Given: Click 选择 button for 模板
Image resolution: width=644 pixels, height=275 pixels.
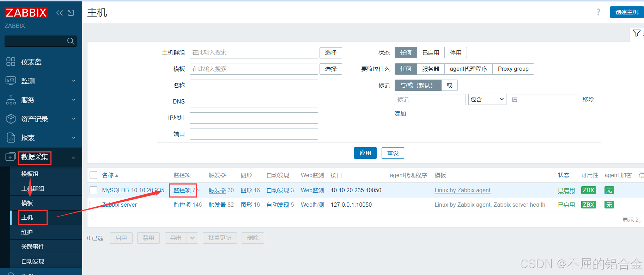Looking at the screenshot, I should 331,69.
